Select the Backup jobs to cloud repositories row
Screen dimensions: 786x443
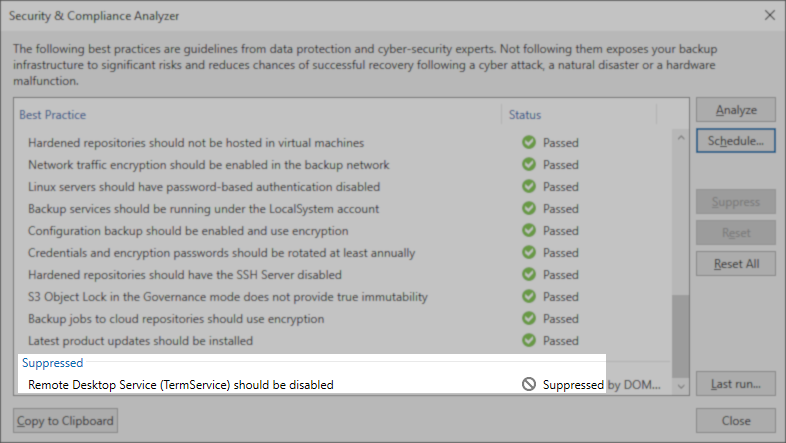(344, 319)
